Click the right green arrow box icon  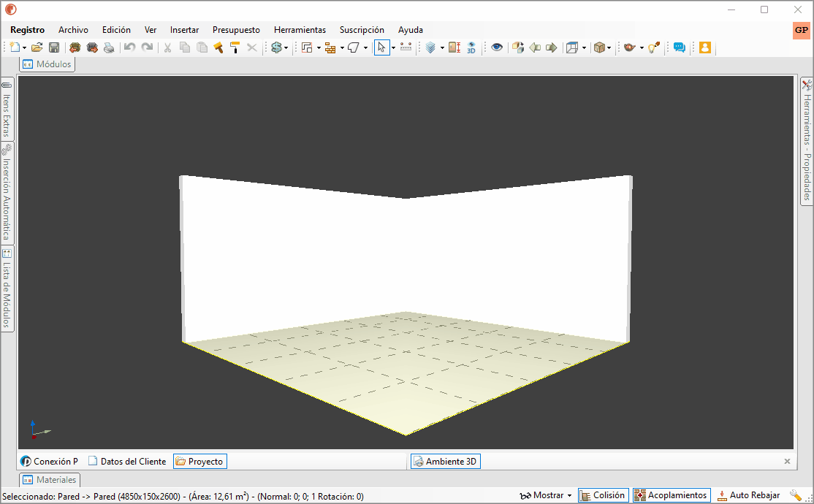pos(552,47)
